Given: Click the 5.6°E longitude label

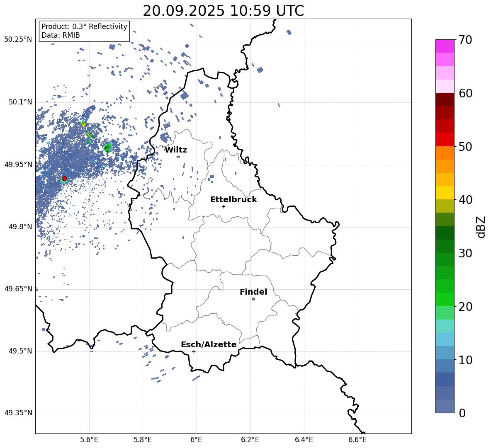Looking at the screenshot, I should [89, 440].
